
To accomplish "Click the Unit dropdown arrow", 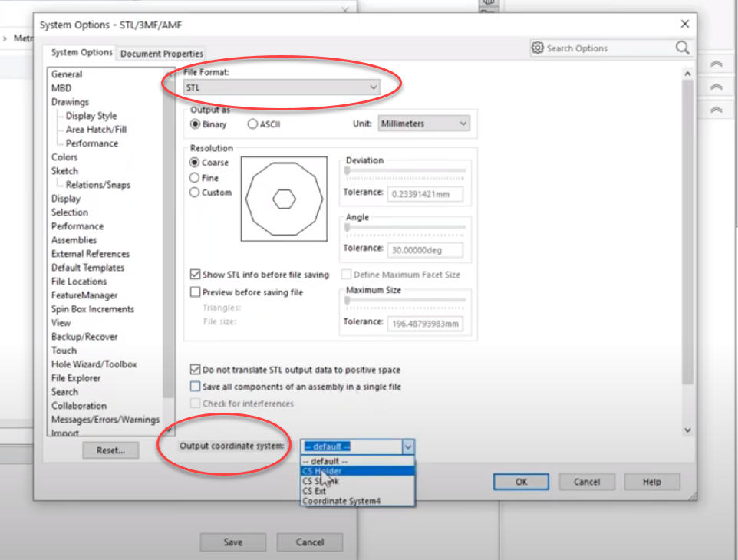I will click(461, 123).
